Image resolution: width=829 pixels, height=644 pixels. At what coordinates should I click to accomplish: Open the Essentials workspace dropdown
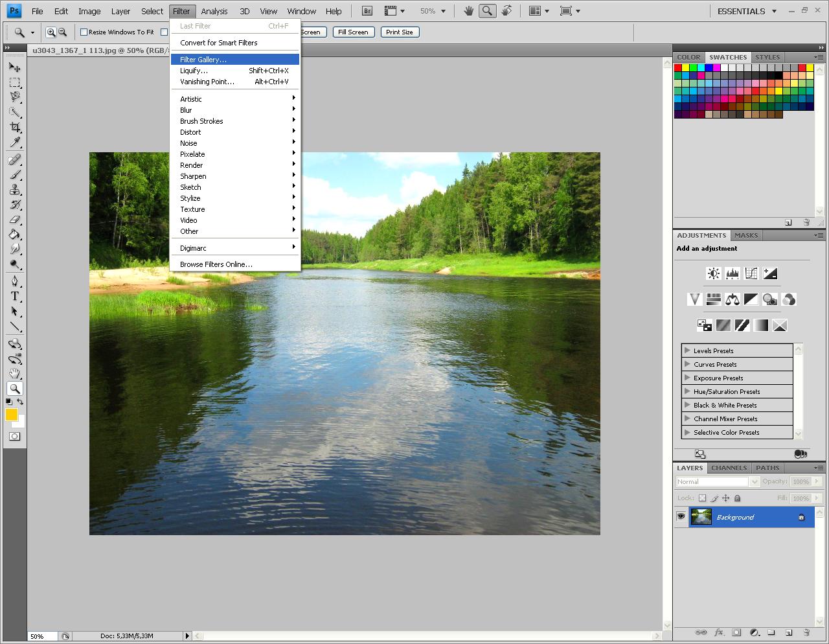[747, 11]
